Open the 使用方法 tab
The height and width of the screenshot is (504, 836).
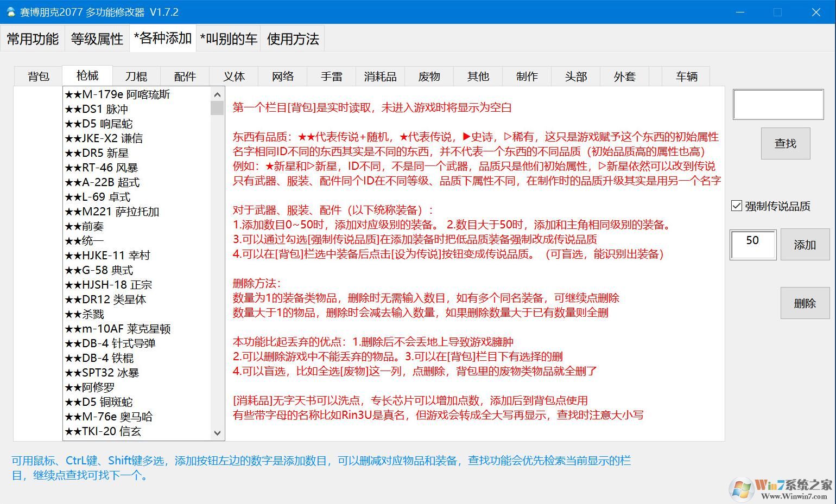pos(292,38)
